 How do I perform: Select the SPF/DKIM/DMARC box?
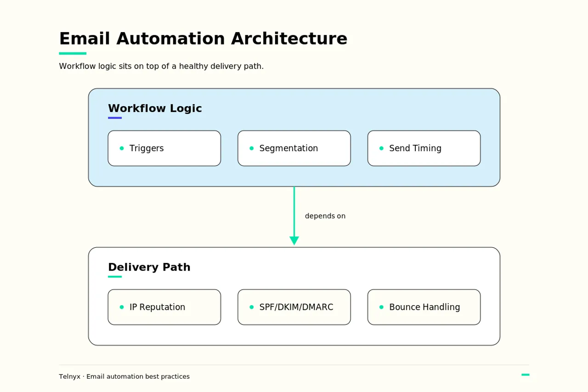point(294,307)
